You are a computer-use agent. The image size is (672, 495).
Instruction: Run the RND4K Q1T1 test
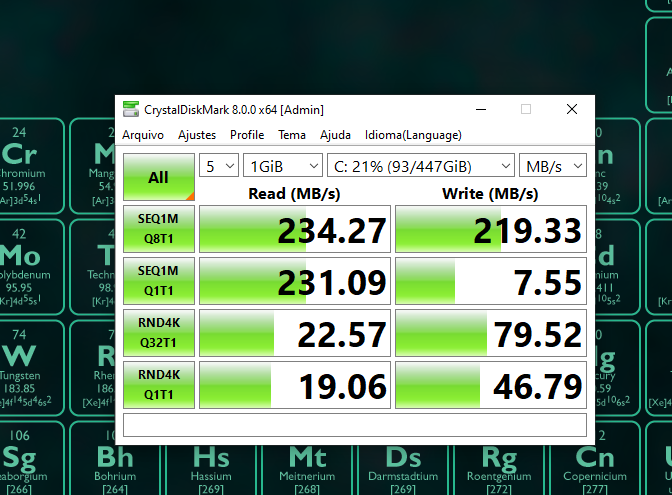click(x=159, y=384)
